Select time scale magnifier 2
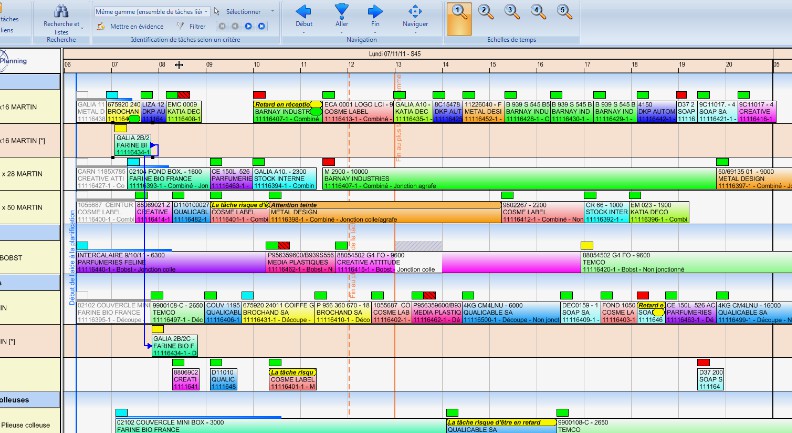The width and height of the screenshot is (792, 433). 486,12
